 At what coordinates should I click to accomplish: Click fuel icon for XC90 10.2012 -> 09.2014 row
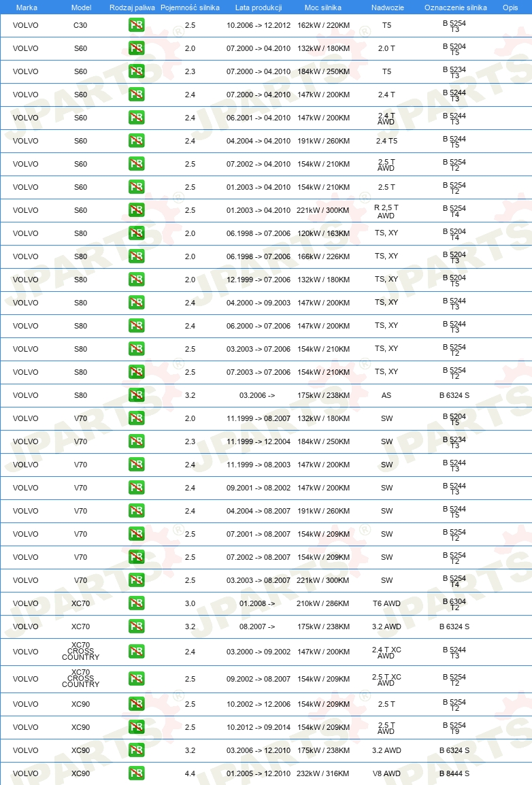(136, 727)
